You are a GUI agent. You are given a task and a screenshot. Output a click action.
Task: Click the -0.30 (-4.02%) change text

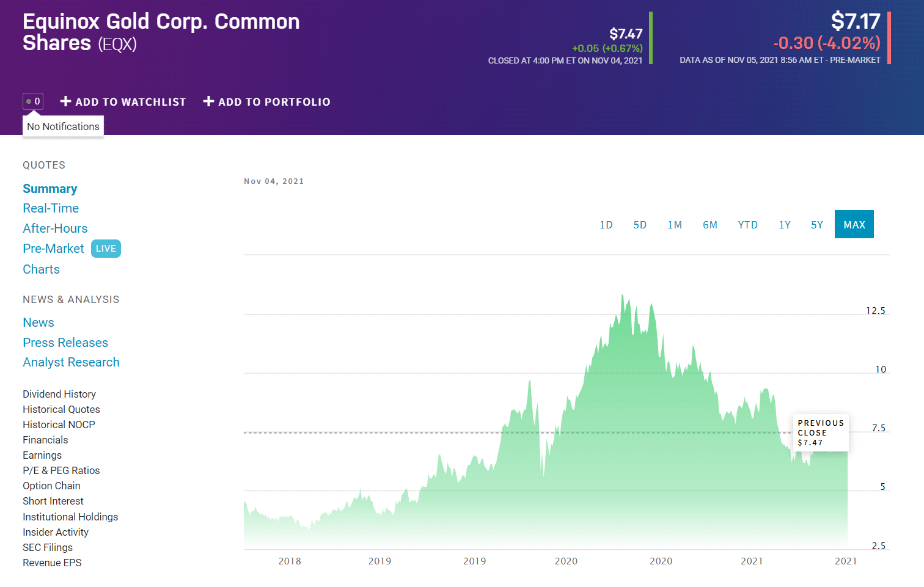[827, 43]
